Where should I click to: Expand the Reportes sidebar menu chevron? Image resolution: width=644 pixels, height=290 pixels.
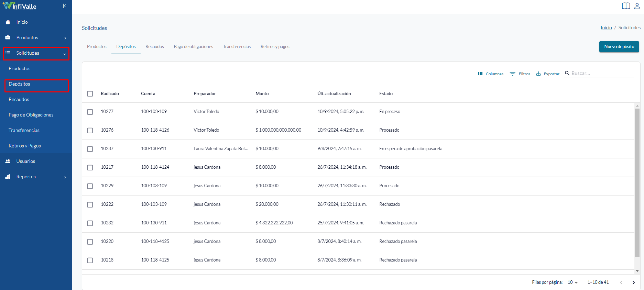pos(65,177)
